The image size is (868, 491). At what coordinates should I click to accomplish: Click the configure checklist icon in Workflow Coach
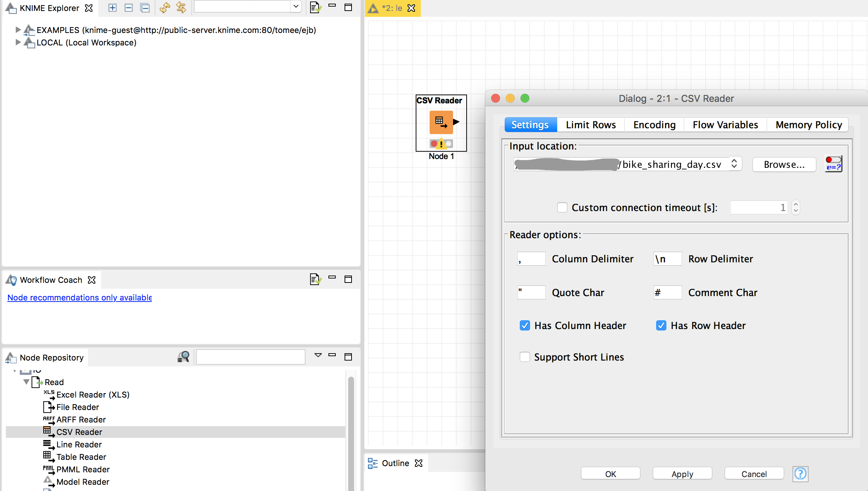(315, 279)
